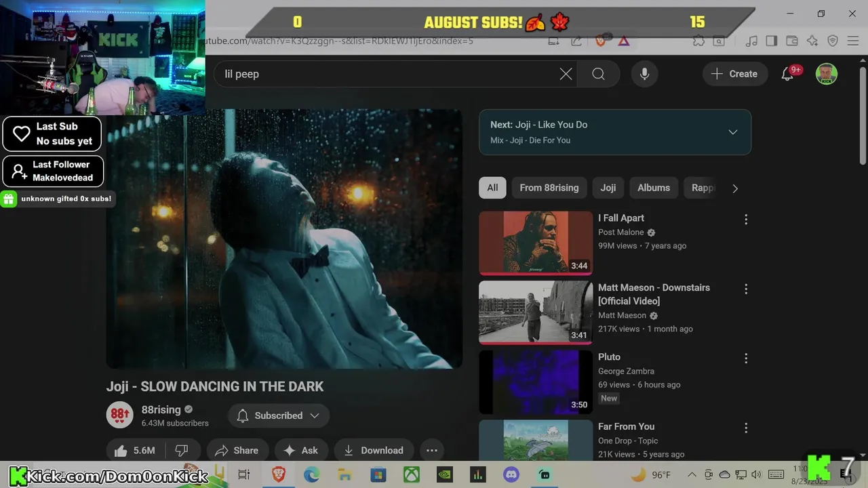Click the Download button under video
Viewport: 868px width, 488px height.
tap(373, 450)
